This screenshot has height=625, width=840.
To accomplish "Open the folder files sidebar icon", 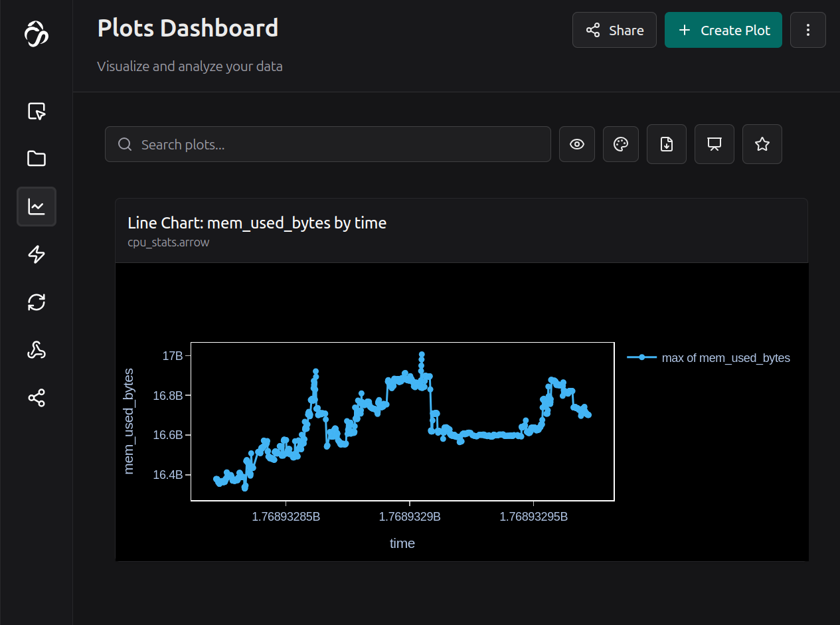I will (37, 159).
